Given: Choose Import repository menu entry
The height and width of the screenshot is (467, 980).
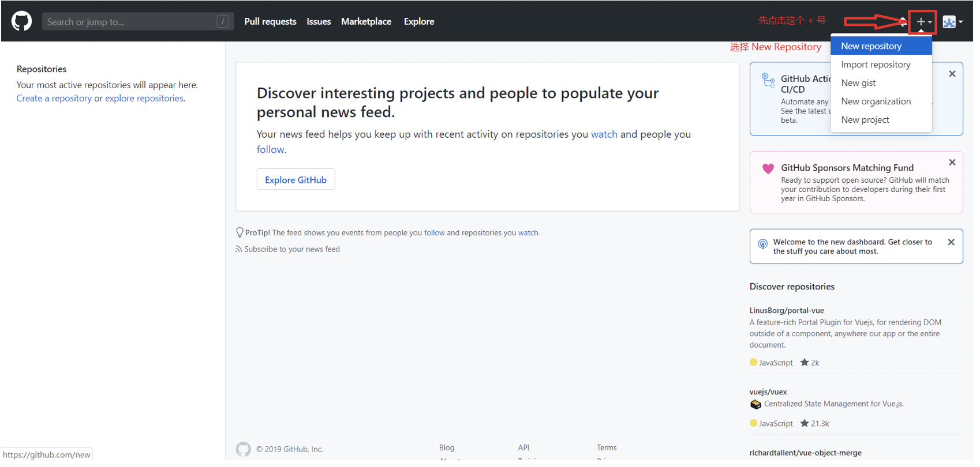Looking at the screenshot, I should [876, 65].
